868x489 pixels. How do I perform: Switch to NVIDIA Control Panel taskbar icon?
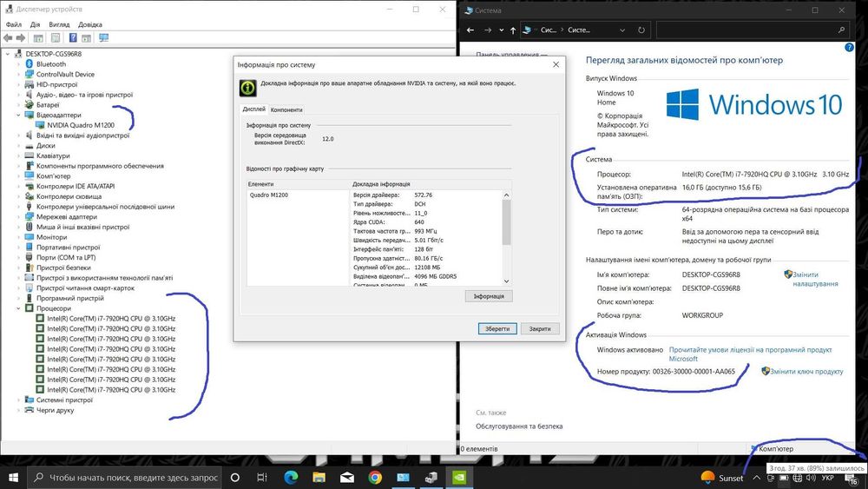point(459,478)
